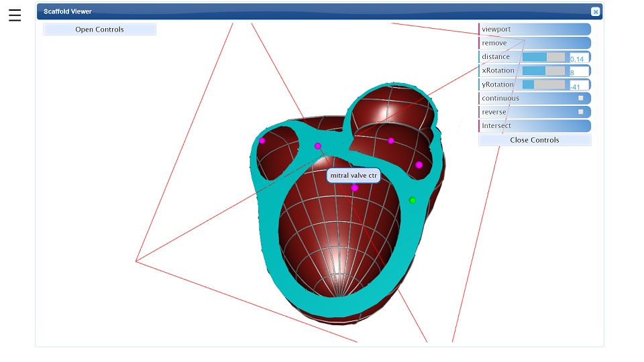
Task: Click the Open Controls button
Action: click(x=99, y=29)
